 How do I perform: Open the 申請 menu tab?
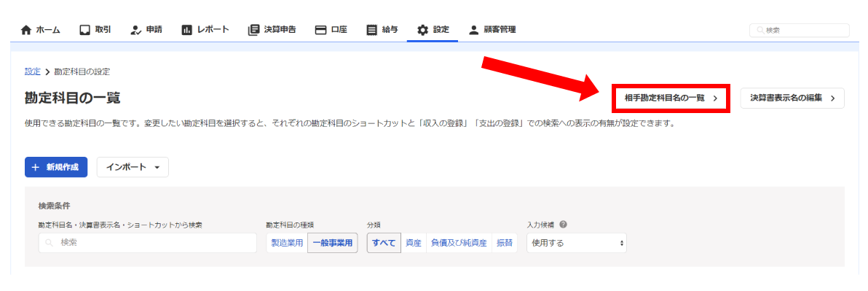click(x=146, y=30)
